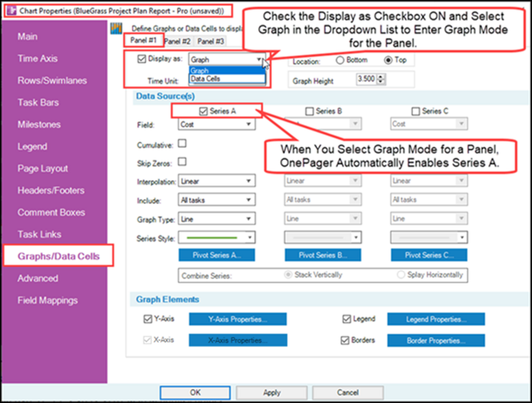Screen dimensions: 532x403
Task: Open Page Layout settings
Action: 43,169
